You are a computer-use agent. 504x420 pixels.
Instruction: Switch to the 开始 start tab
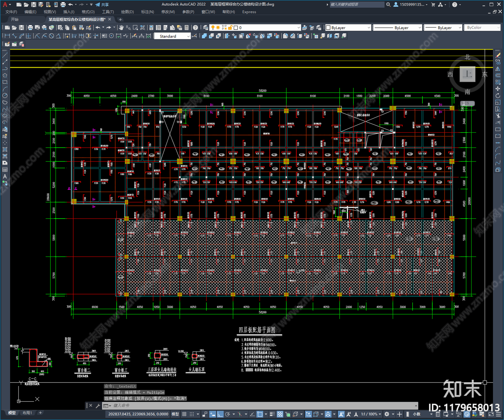point(15,20)
